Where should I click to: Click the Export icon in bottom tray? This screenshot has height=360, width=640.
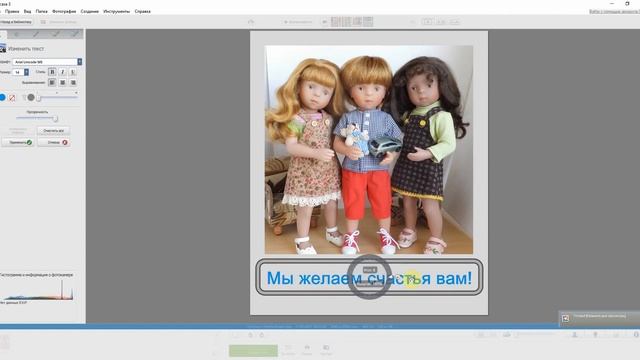(326, 349)
